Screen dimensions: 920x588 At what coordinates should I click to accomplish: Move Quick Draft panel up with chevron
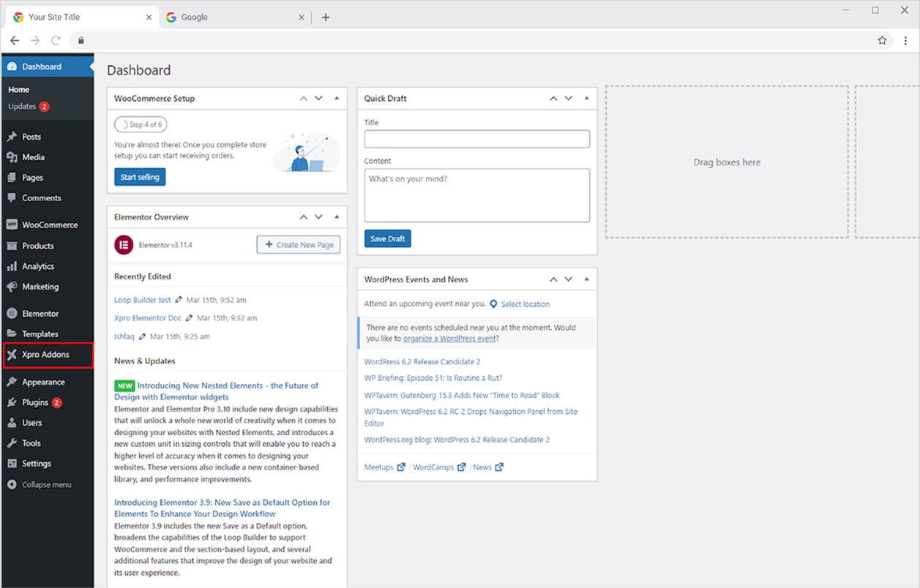[x=554, y=98]
